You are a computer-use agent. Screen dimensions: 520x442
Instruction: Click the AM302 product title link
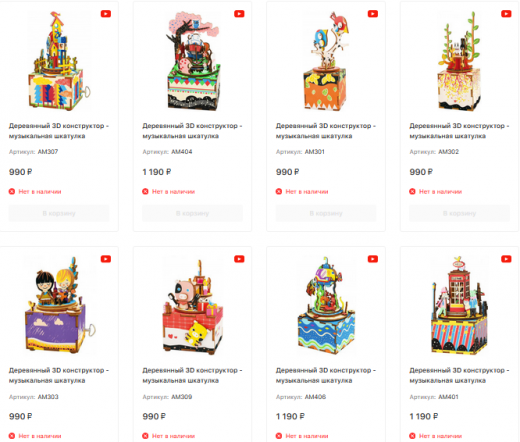pos(459,131)
